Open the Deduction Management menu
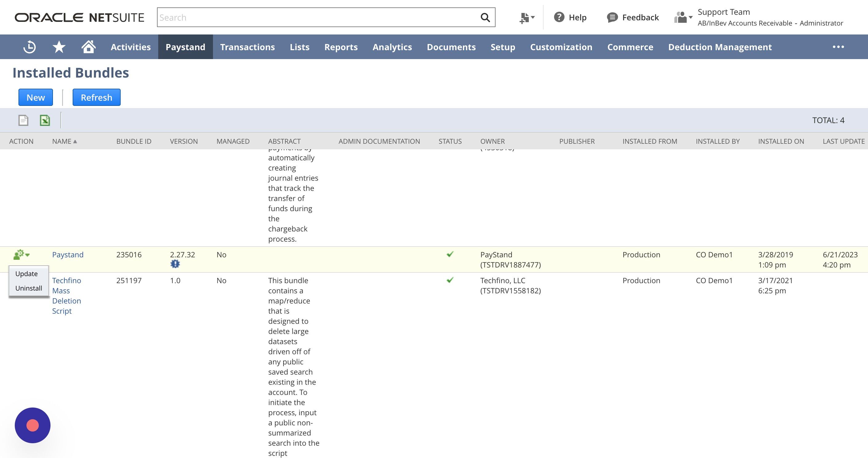This screenshot has width=868, height=458. (x=720, y=47)
